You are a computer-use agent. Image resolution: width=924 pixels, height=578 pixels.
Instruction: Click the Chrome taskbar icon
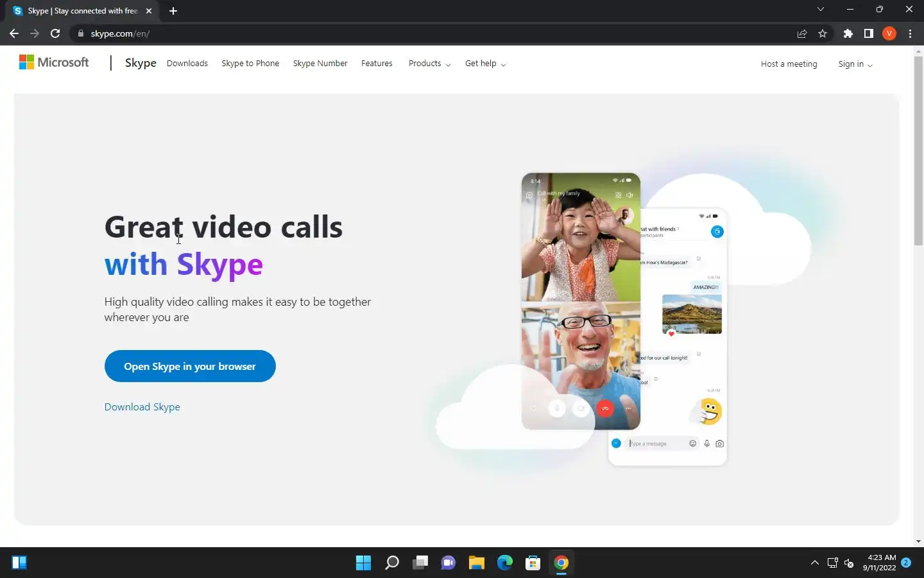click(561, 563)
